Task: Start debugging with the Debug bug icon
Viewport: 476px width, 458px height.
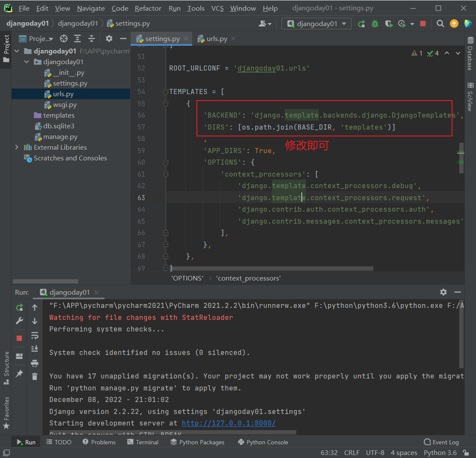Action: pyautogui.click(x=375, y=24)
